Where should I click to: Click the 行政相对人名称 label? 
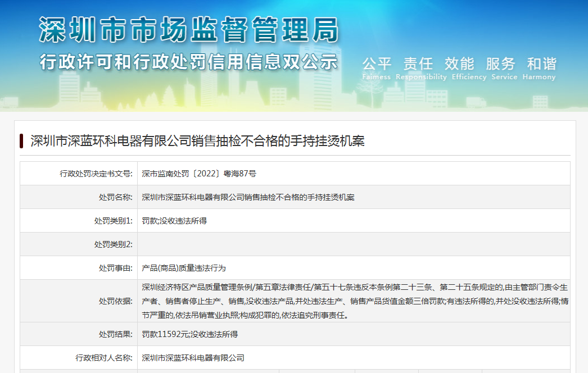point(104,358)
